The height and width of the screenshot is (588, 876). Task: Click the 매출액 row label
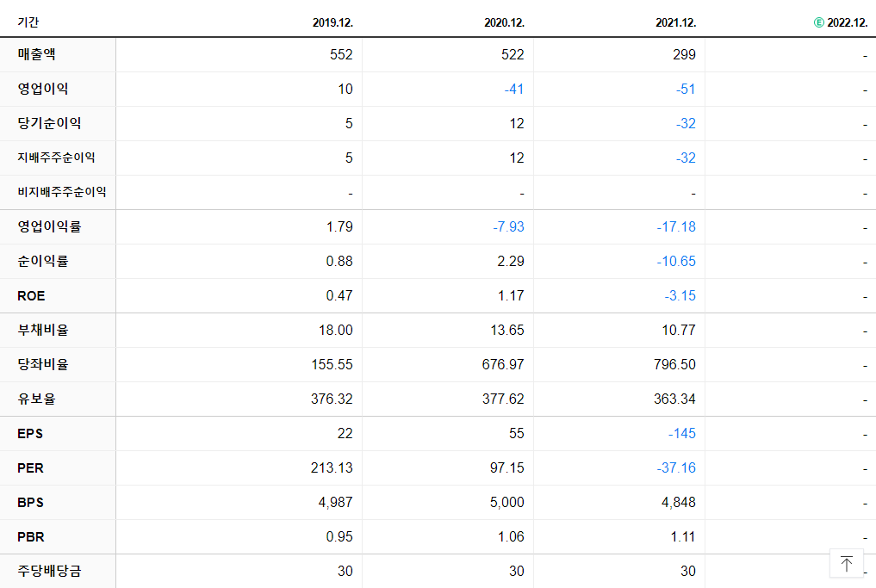point(36,54)
